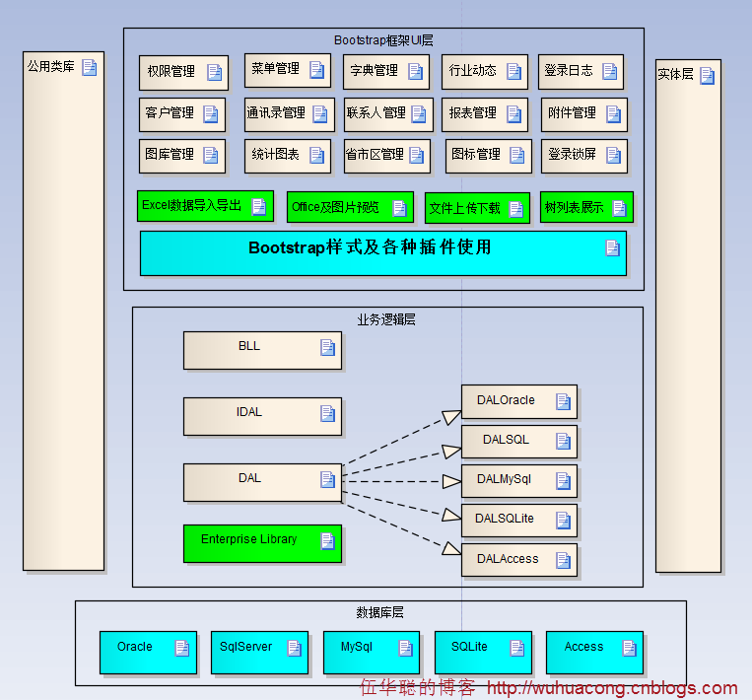The height and width of the screenshot is (700, 752).
Task: Select the Enterprise Library label
Action: click(249, 539)
